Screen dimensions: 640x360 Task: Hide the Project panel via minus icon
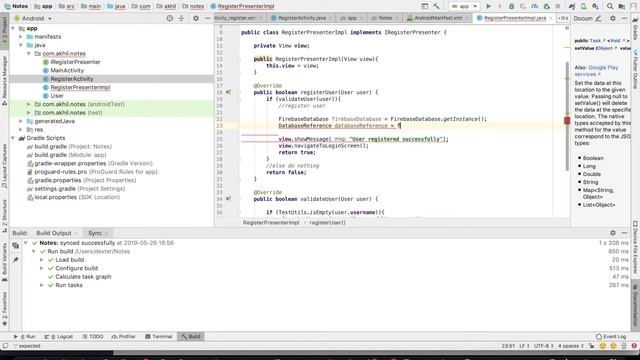click(207, 18)
